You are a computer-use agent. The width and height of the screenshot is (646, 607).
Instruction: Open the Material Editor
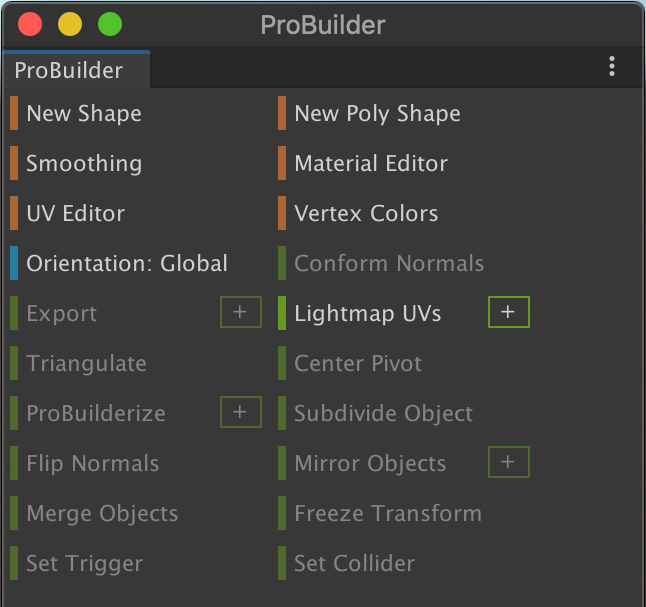tap(371, 164)
